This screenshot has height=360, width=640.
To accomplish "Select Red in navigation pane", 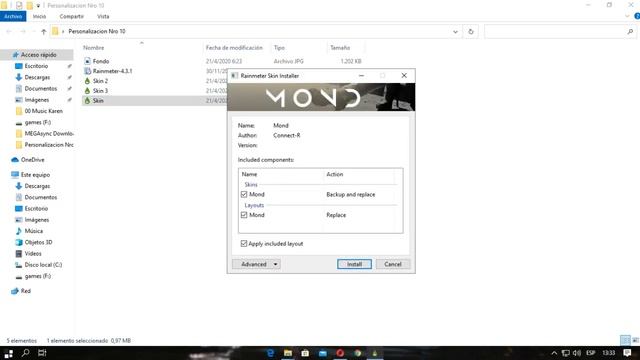I will [x=25, y=291].
